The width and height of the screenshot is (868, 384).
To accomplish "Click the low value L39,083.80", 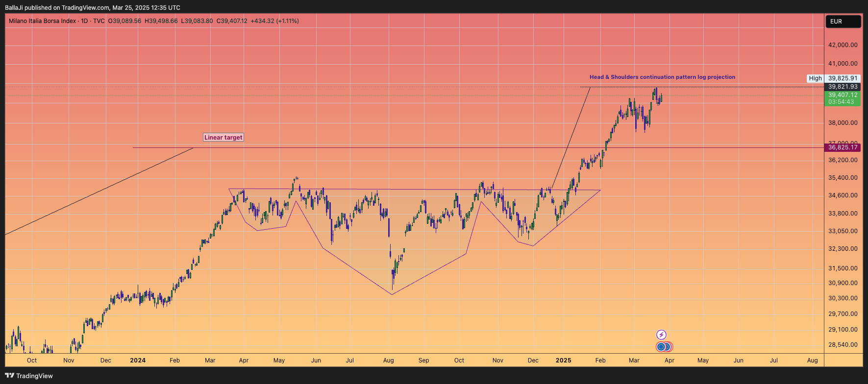I will (x=197, y=21).
